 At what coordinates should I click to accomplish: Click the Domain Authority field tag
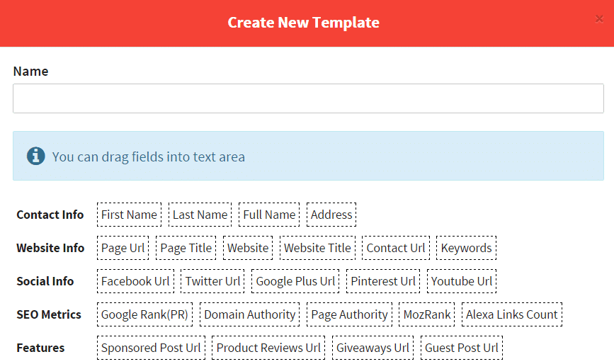250,314
